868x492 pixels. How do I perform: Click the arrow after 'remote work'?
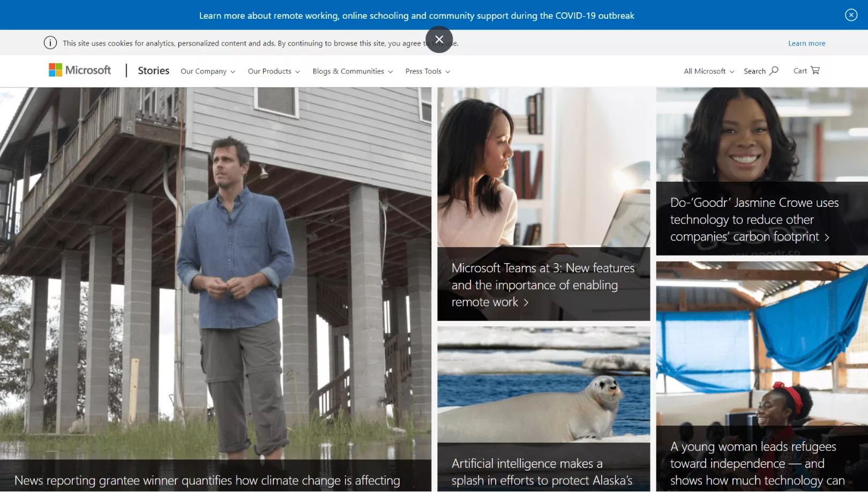tap(526, 303)
